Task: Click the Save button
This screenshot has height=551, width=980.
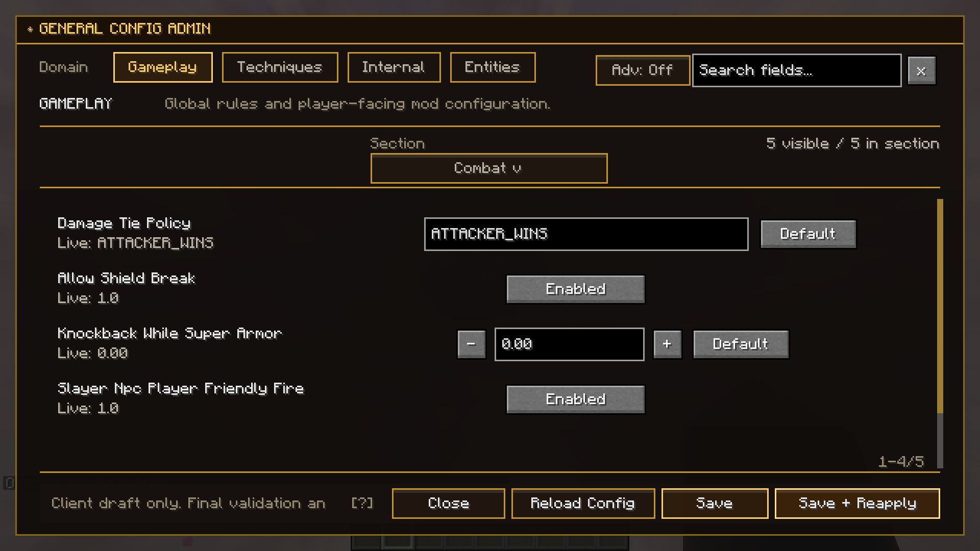Action: pyautogui.click(x=714, y=504)
